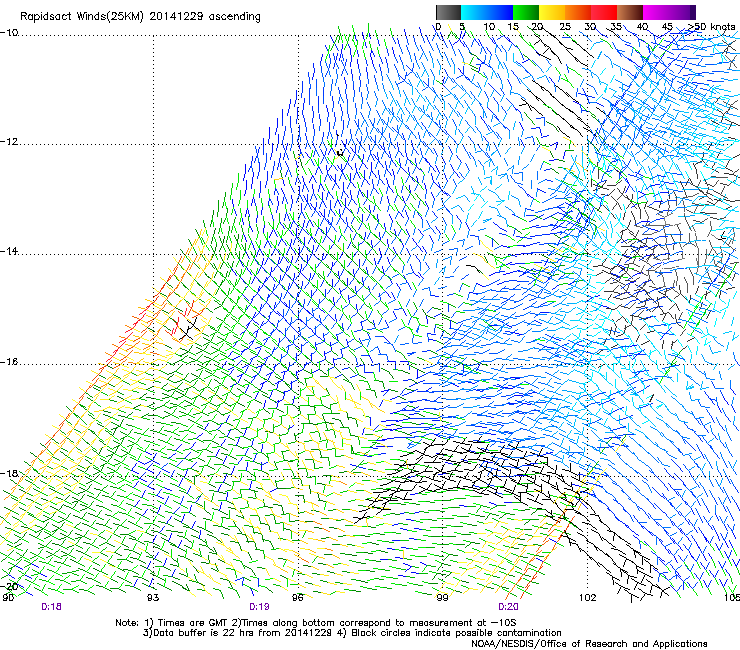Click the '96' longitude label
Viewport: 740px width, 650px height.
pos(297,598)
